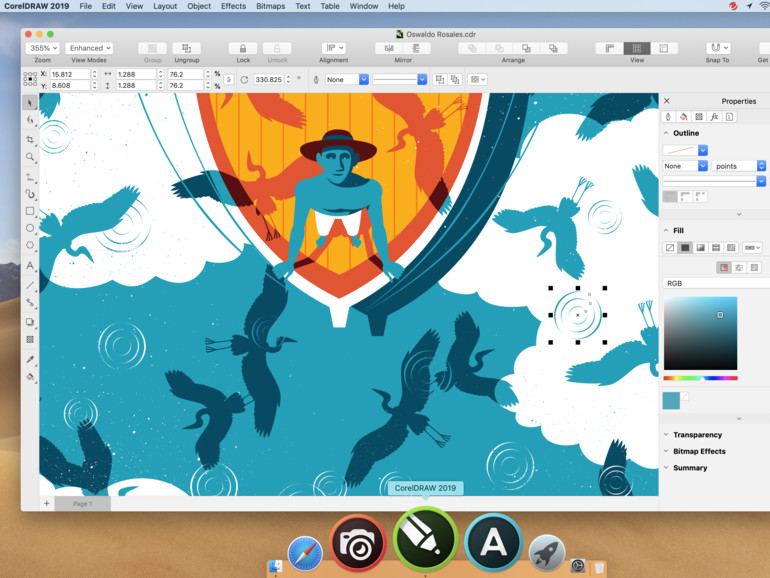Screen dimensions: 770x578
Task: Select the Ellipse tool
Action: pyautogui.click(x=30, y=228)
